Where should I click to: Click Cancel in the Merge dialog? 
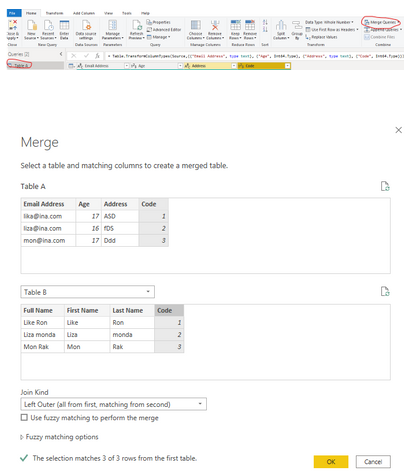tap(373, 462)
